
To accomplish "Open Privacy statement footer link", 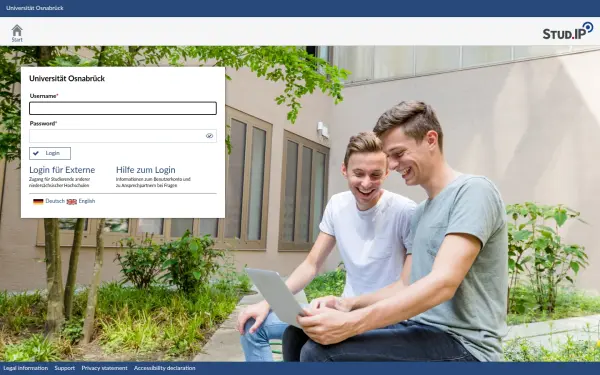I will [104, 368].
